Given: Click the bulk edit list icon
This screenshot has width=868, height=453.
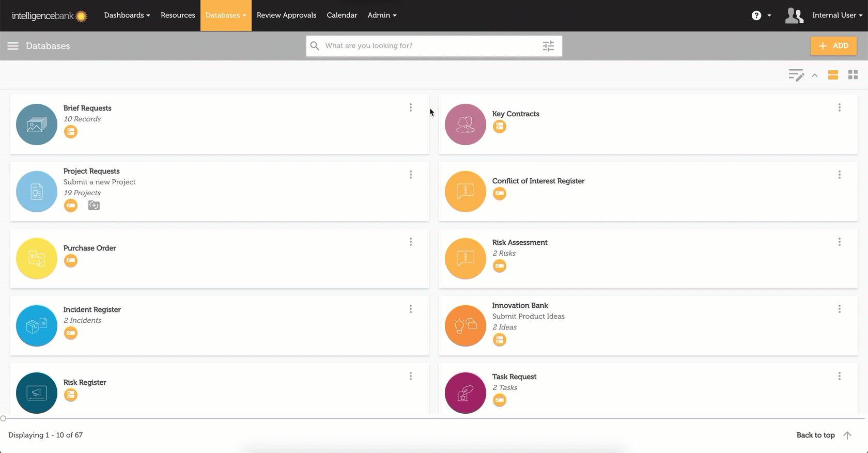Looking at the screenshot, I should [796, 75].
